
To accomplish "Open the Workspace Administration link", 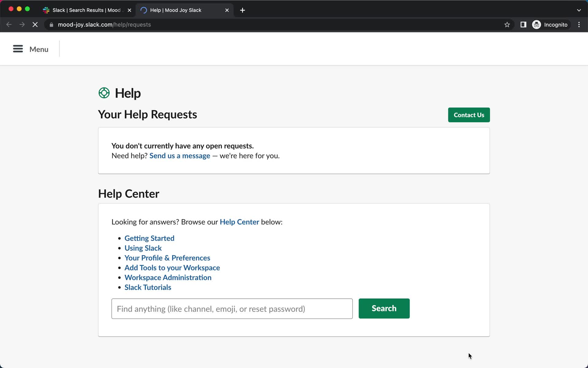I will tap(168, 278).
